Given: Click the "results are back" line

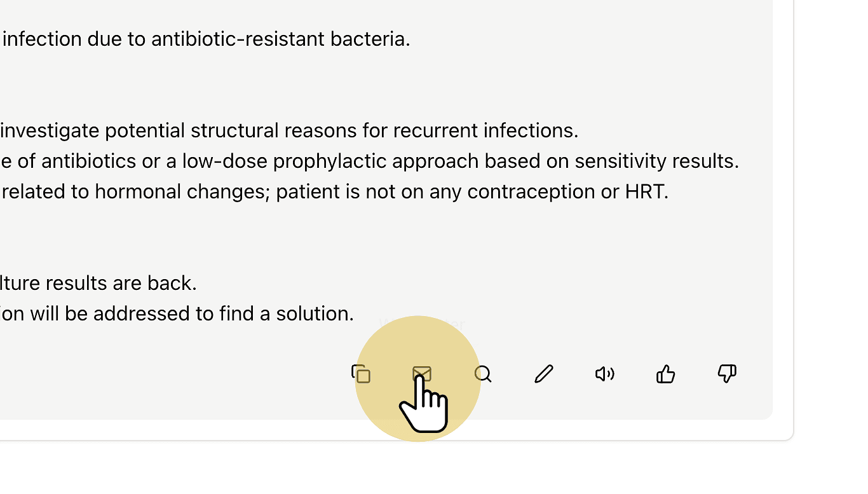Looking at the screenshot, I should (98, 283).
